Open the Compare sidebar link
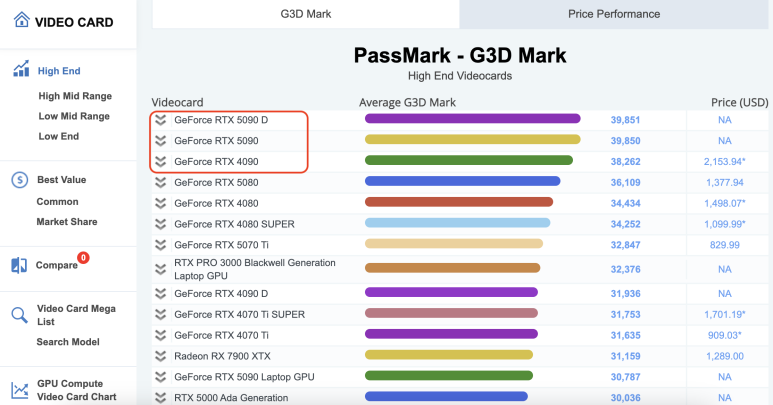 57,265
